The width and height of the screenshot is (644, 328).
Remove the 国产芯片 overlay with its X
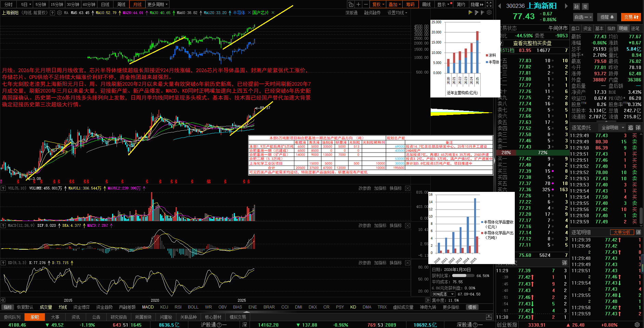tap(273, 13)
